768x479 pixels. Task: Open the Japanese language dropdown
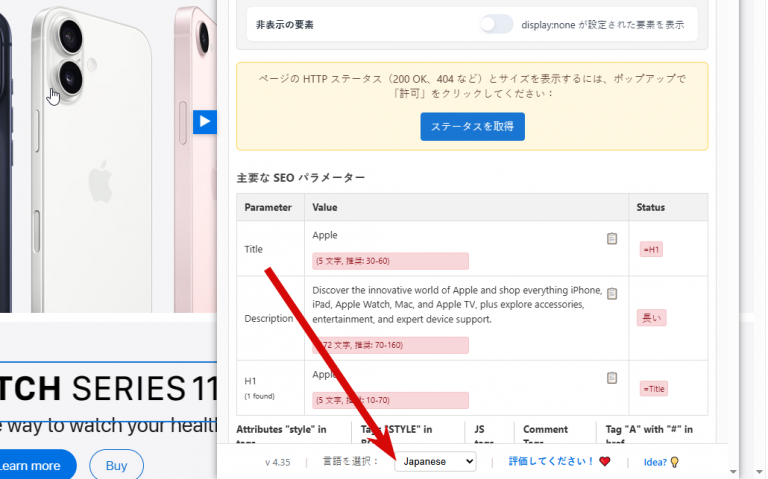click(435, 461)
